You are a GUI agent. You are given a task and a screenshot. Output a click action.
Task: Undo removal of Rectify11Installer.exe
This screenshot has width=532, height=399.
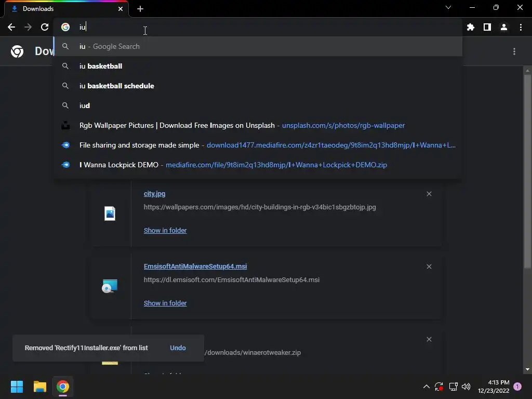(x=178, y=348)
